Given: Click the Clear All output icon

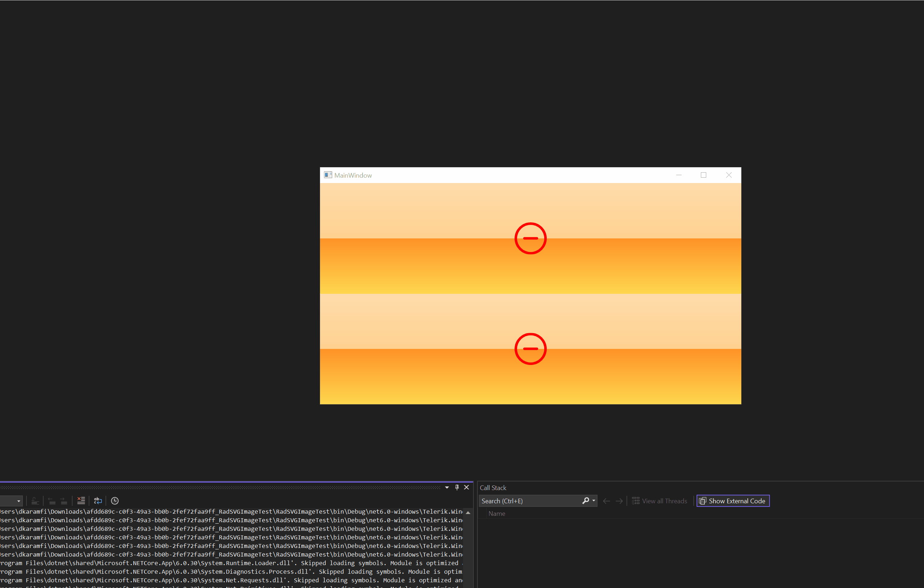Looking at the screenshot, I should 81,500.
